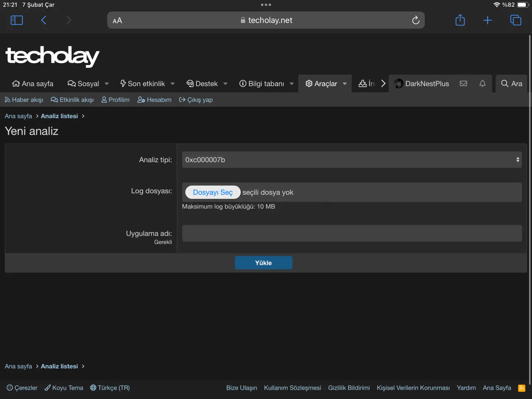Viewport: 532px width, 399px height.
Task: Click the Safari address bar
Action: (266, 20)
